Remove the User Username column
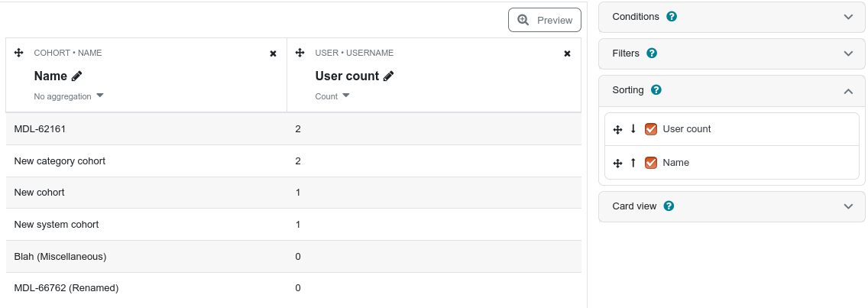The width and height of the screenshot is (868, 308). tap(567, 53)
